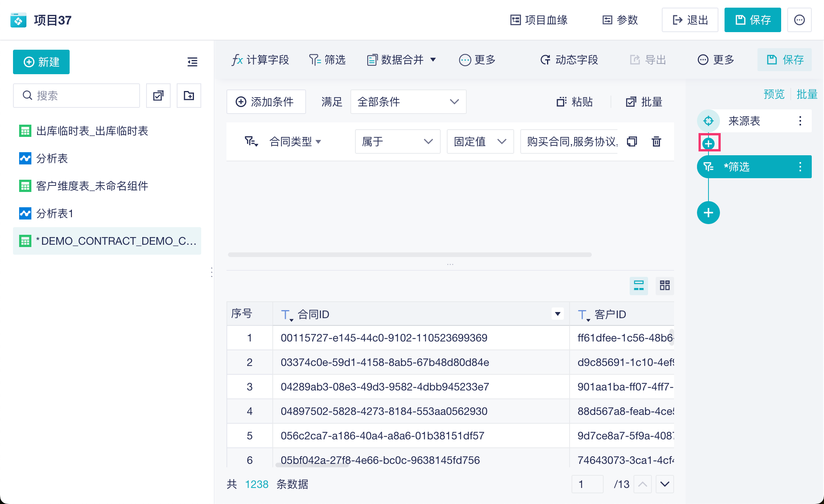Click the delete condition trash icon
Viewport: 824px width, 504px height.
pyautogui.click(x=656, y=141)
